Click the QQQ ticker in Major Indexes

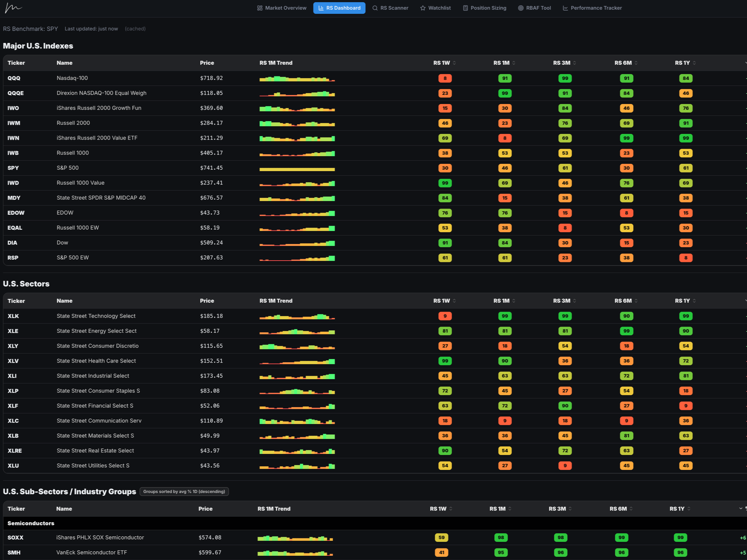pos(14,78)
